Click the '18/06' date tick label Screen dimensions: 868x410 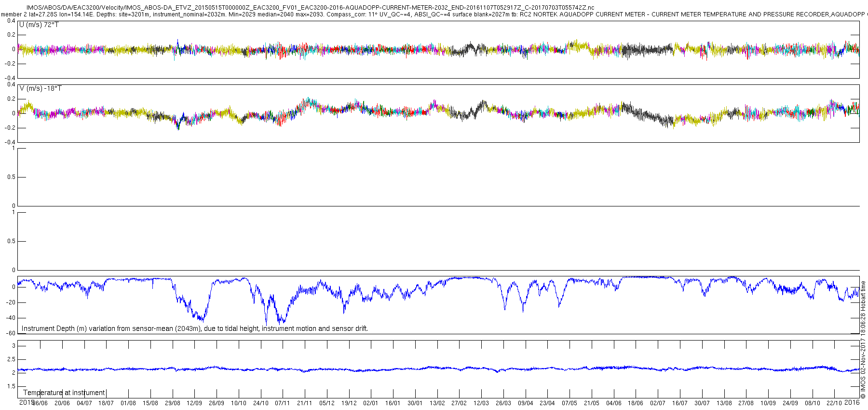[636, 403]
